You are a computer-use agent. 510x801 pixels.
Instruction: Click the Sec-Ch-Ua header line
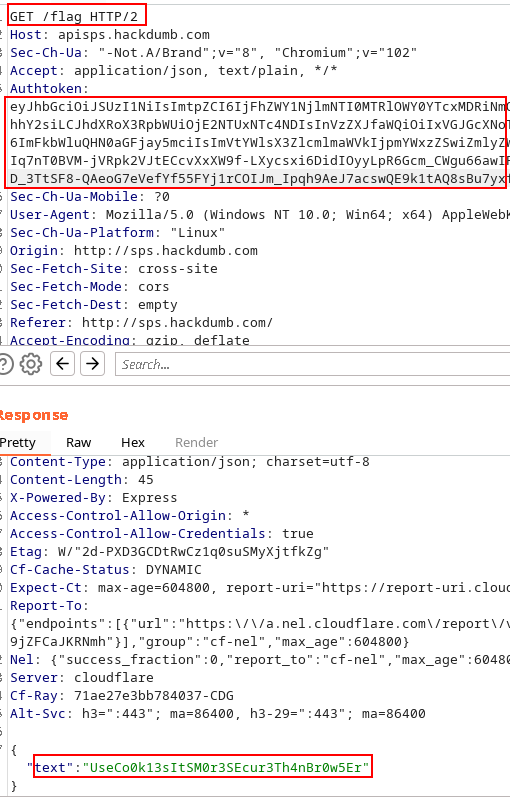pos(214,53)
